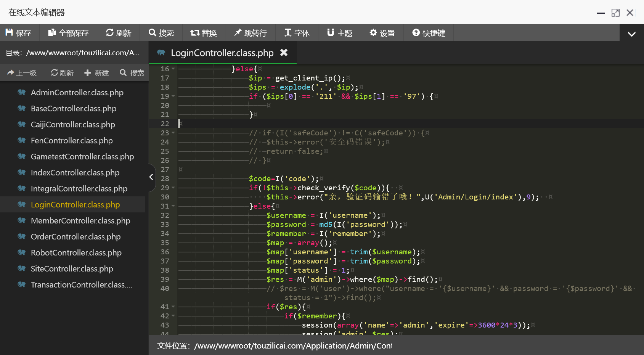Select the LoginController.class.php tab

tap(222, 53)
